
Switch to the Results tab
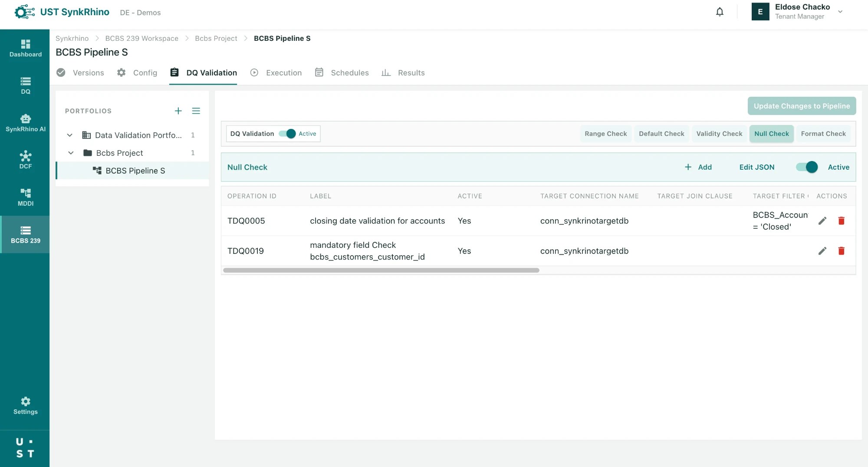click(x=403, y=72)
